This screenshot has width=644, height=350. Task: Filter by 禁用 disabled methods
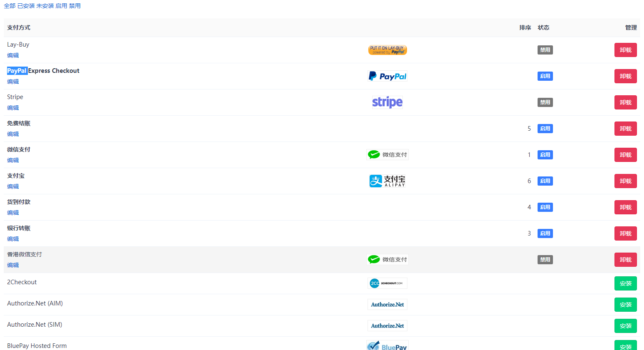(x=75, y=6)
